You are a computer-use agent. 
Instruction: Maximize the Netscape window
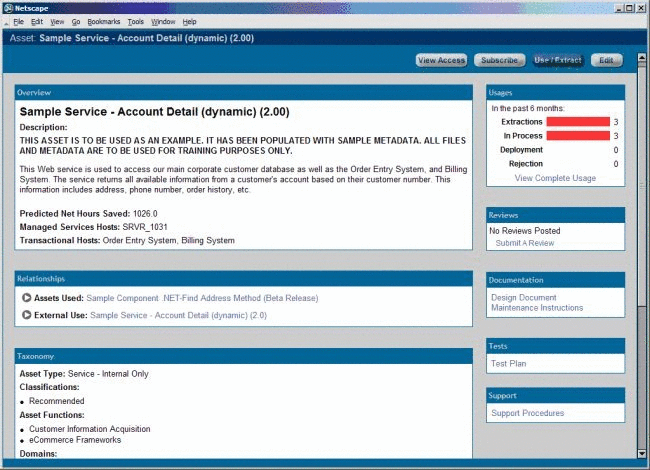tap(629, 8)
